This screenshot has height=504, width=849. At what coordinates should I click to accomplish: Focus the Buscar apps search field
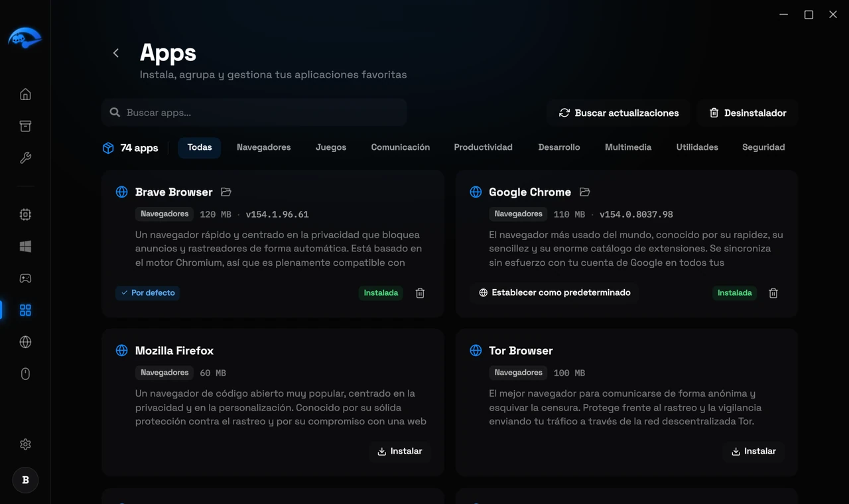coord(255,113)
